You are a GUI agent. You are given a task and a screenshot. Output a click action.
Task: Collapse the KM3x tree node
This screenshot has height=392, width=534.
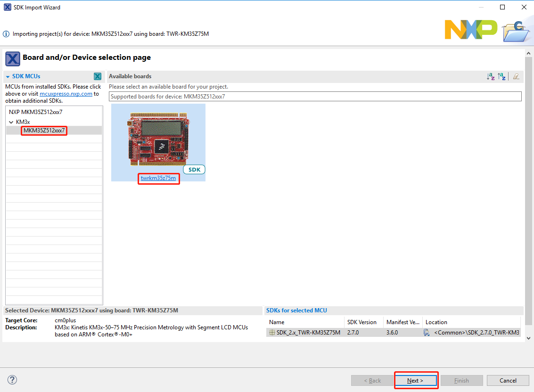[x=11, y=122]
